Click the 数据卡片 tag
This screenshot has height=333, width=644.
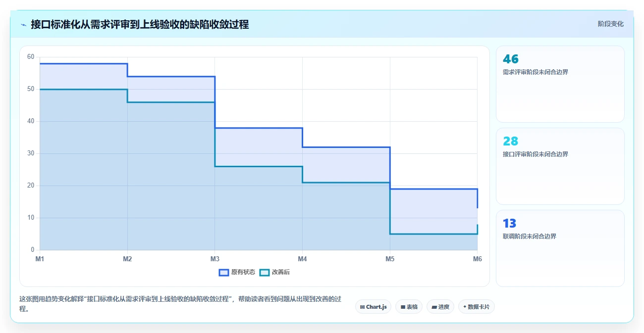(476, 307)
